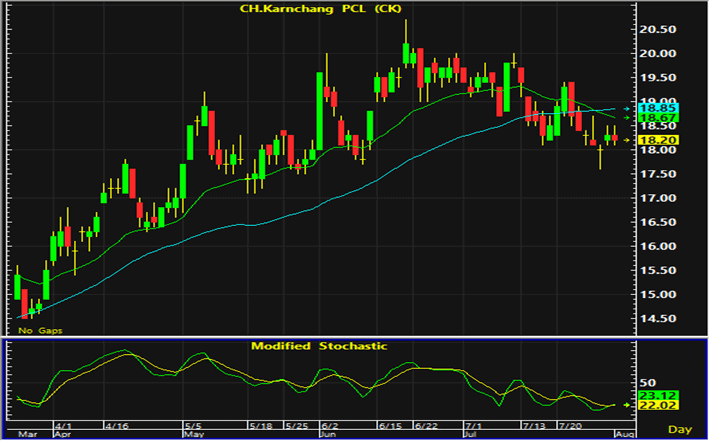The width and height of the screenshot is (710, 441).
Task: Click the 17.50 price axis label
Action: [x=657, y=174]
